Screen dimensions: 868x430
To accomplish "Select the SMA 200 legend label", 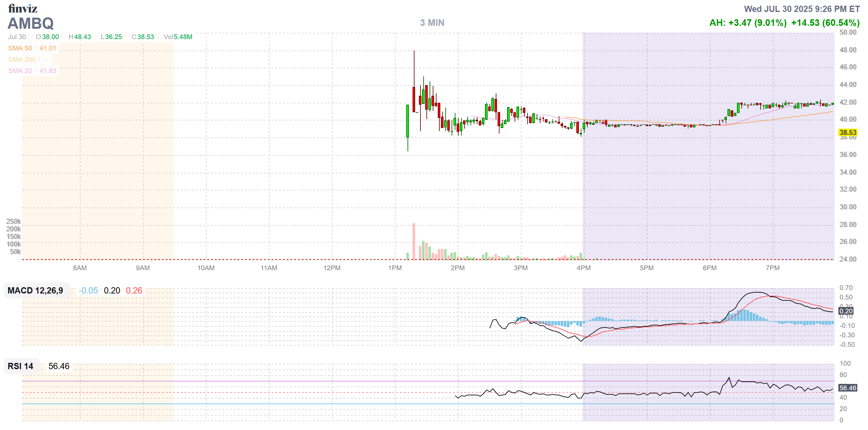I will [22, 60].
